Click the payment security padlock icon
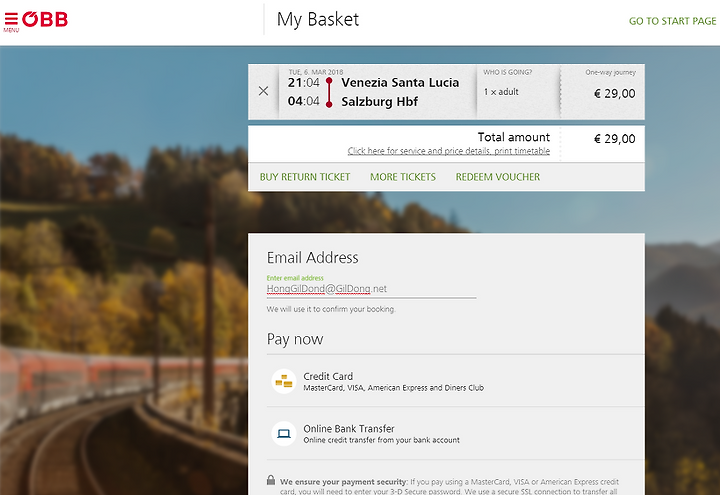Viewport: 720px width, 495px height. click(x=271, y=480)
